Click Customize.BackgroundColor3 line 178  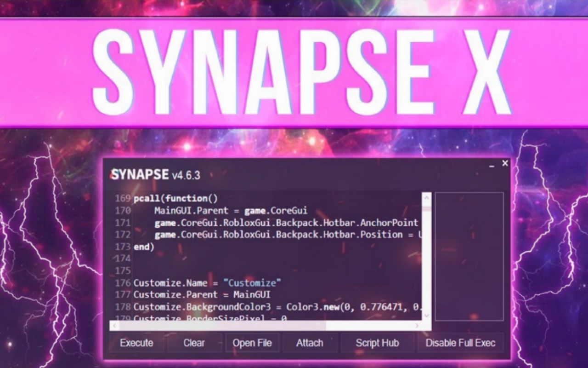click(277, 306)
